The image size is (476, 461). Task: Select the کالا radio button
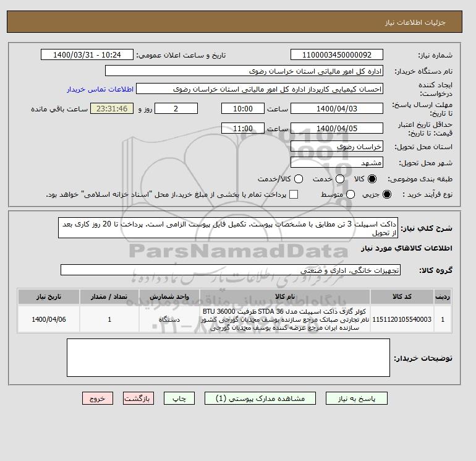[372, 179]
